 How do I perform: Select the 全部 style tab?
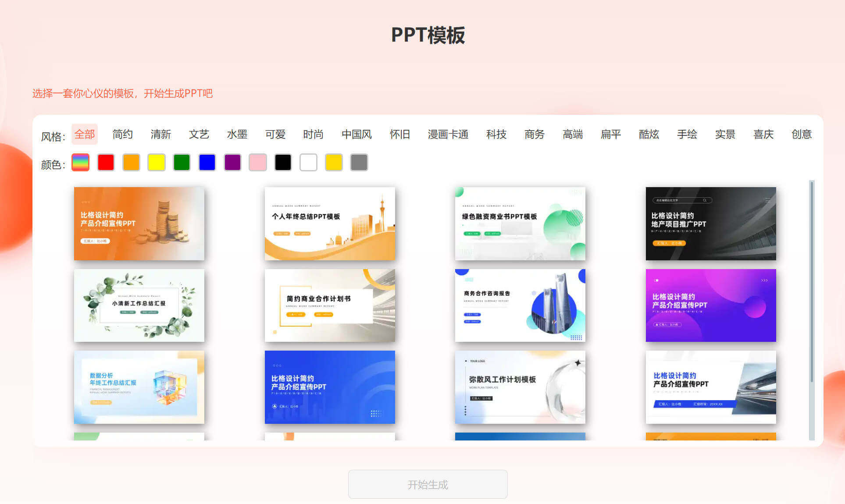85,134
